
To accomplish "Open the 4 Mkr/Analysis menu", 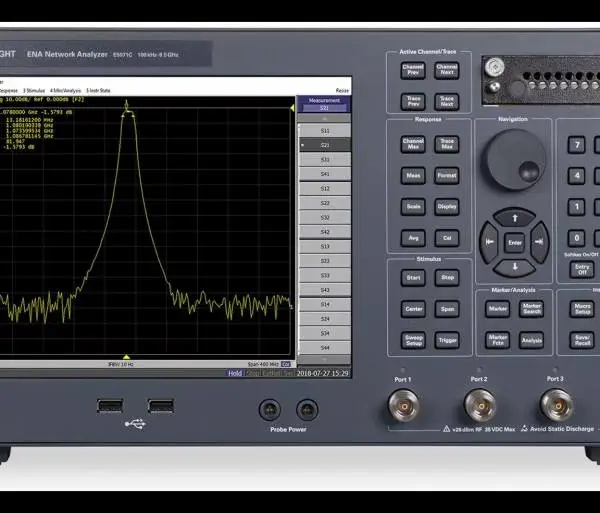I will click(x=65, y=91).
